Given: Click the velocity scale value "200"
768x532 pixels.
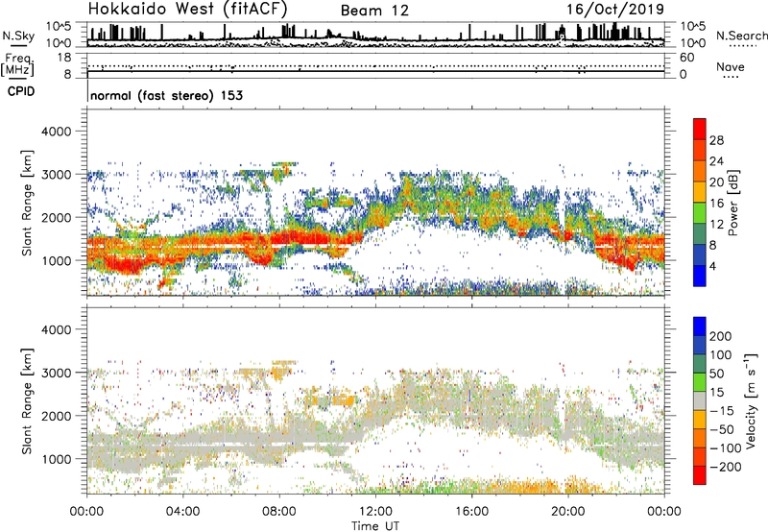Looking at the screenshot, I should (721, 336).
